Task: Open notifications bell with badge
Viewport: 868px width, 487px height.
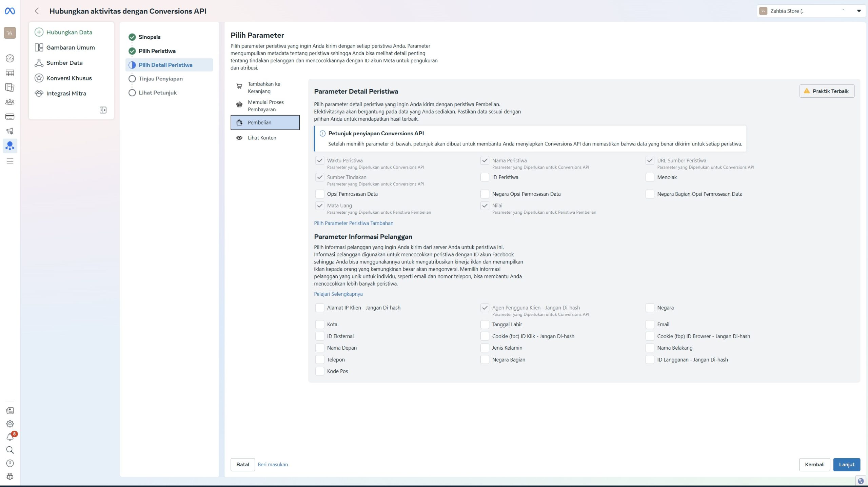Action: (x=10, y=437)
